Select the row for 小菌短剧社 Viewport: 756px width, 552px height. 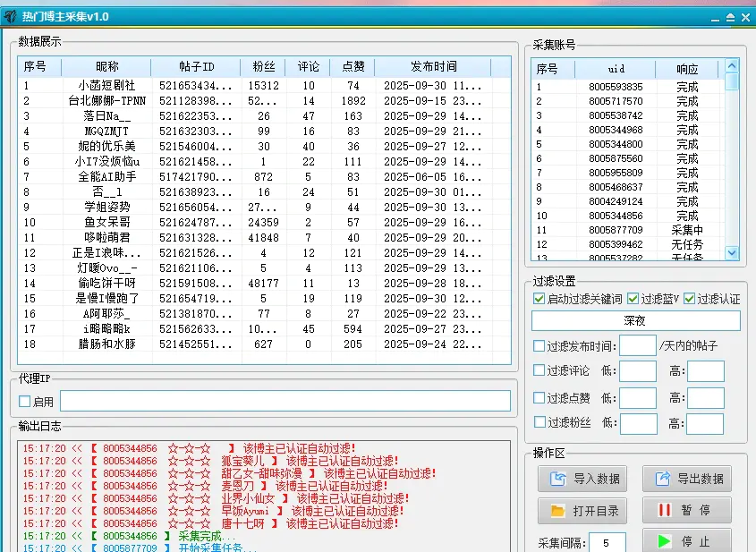click(x=107, y=86)
